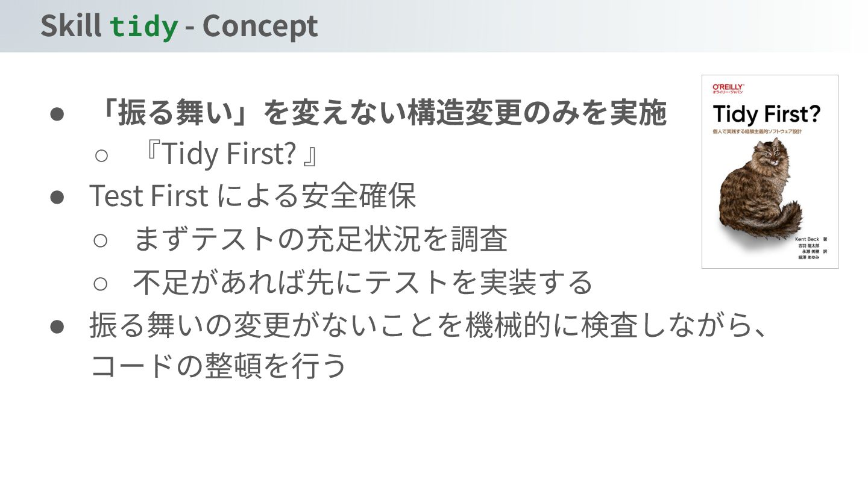Click the hollow bullet marker before 『Tidy First?』

pyautogui.click(x=101, y=155)
